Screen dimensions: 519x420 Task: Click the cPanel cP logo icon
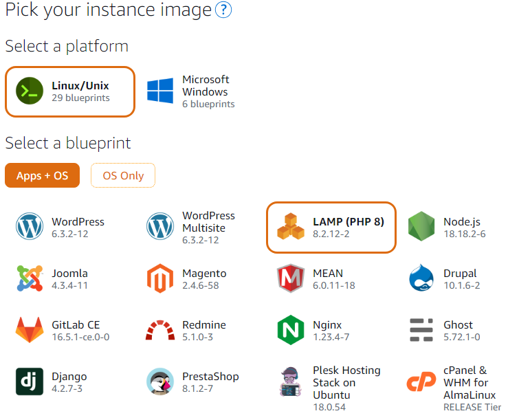pyautogui.click(x=421, y=382)
